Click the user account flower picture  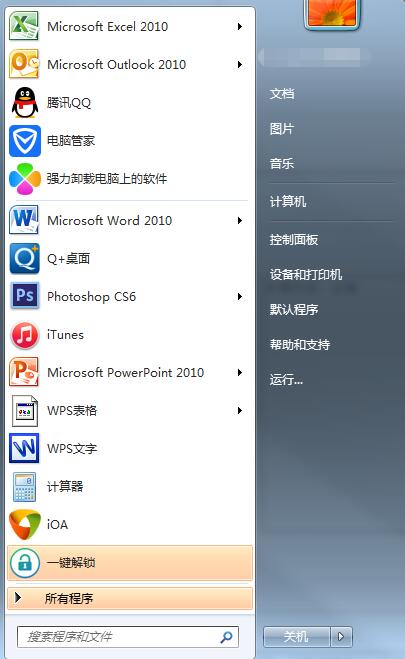pos(332,13)
